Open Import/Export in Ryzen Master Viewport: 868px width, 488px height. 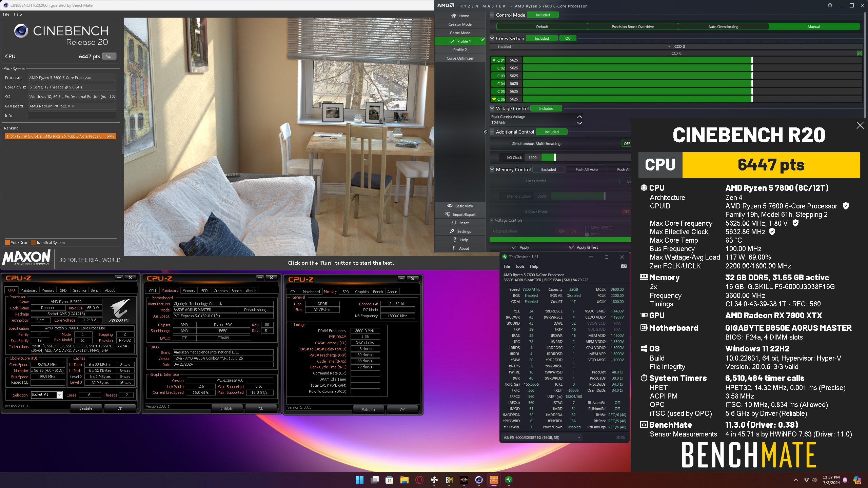pos(460,215)
